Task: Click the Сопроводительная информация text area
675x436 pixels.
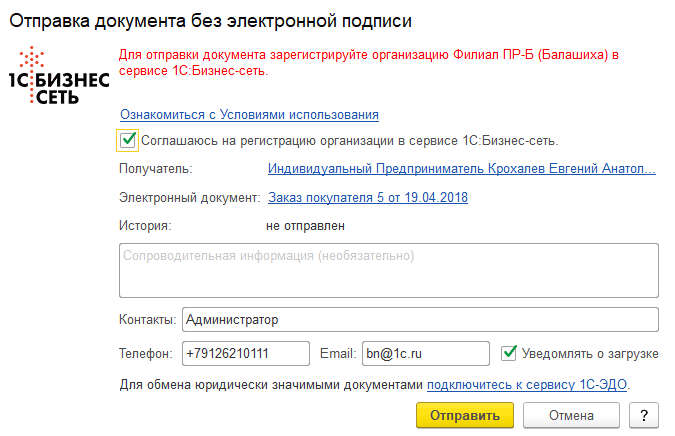Action: click(x=387, y=270)
